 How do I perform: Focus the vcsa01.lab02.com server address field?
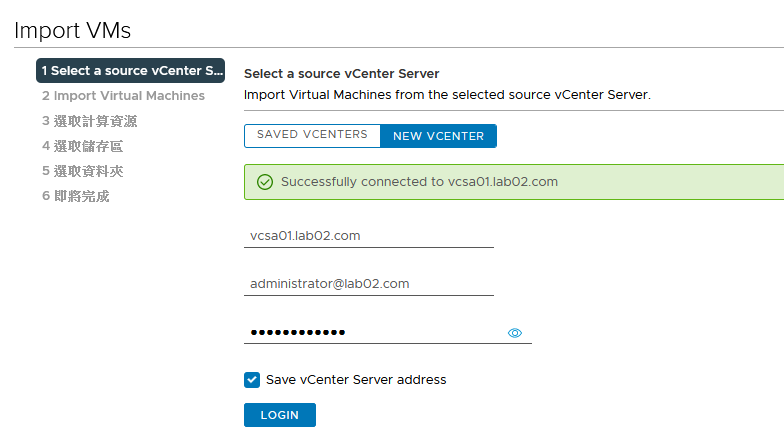tap(369, 236)
